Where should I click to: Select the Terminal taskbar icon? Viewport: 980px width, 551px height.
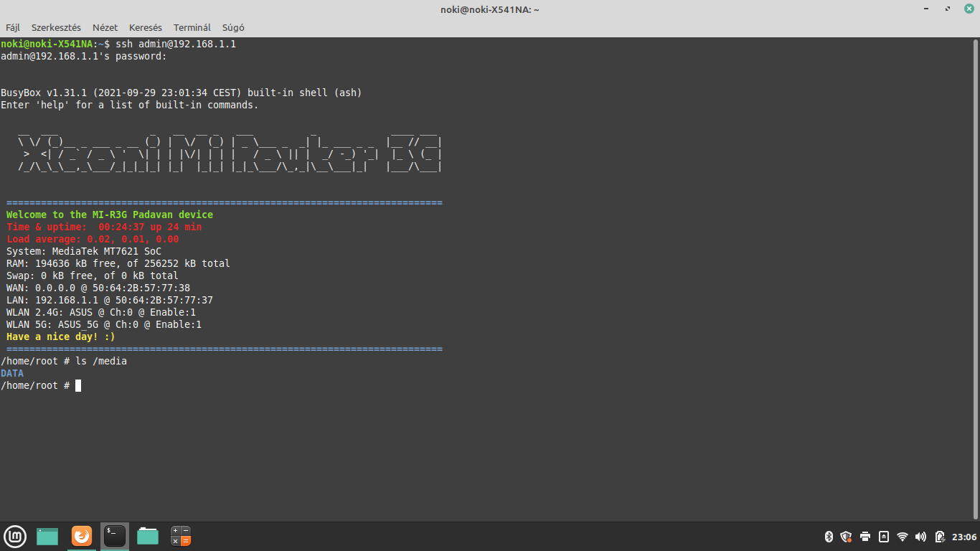[115, 536]
